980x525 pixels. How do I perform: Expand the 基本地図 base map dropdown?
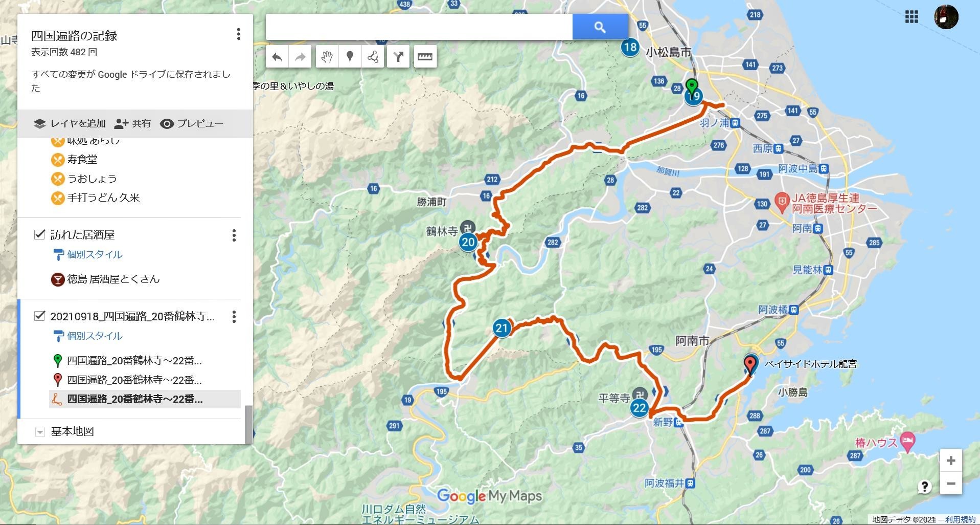tap(39, 432)
